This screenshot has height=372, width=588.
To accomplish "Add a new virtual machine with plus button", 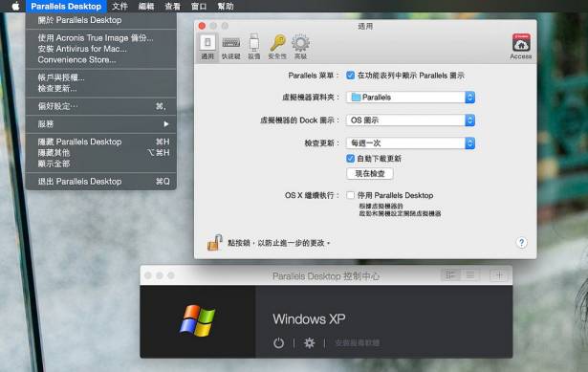I will [499, 275].
